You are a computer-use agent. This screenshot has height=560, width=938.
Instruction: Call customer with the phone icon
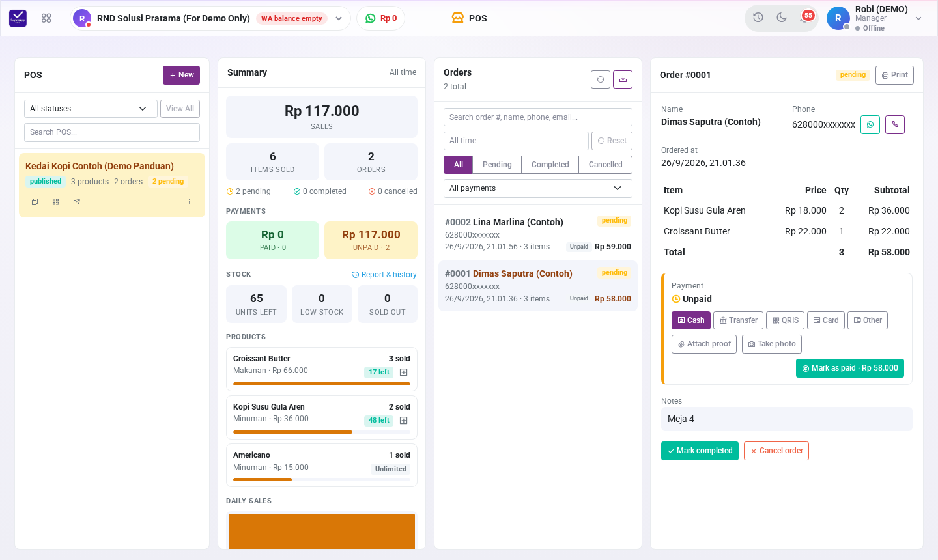(x=895, y=124)
